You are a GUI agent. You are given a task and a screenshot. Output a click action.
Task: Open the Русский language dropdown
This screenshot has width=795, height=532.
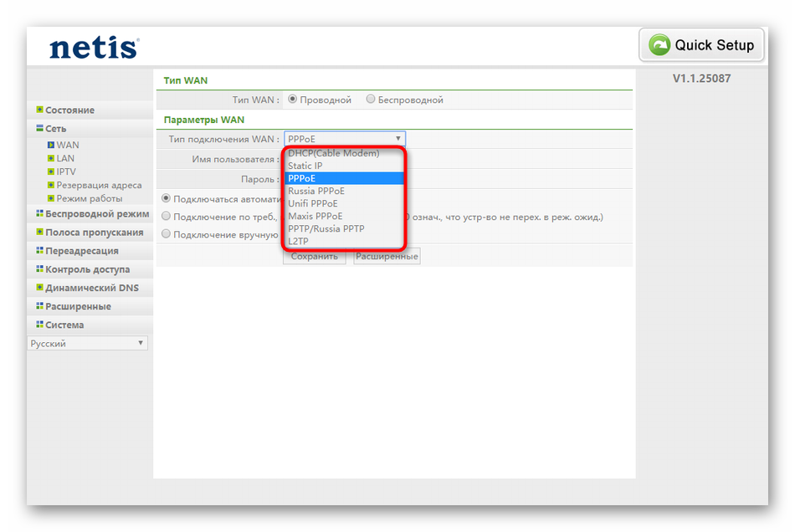pos(87,344)
